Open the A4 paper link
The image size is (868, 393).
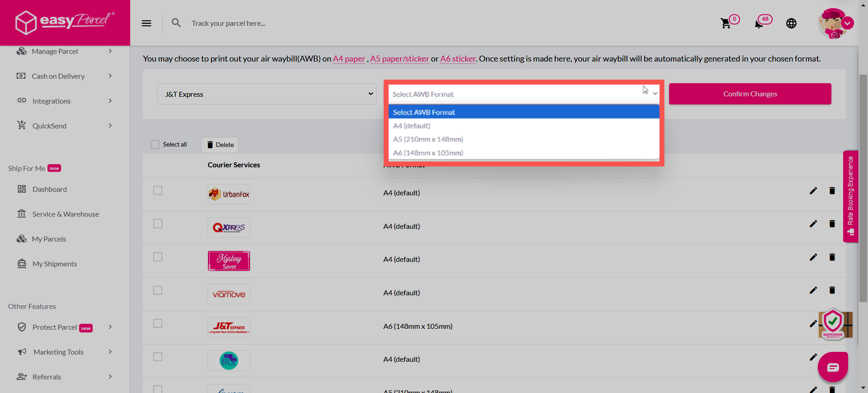(349, 59)
